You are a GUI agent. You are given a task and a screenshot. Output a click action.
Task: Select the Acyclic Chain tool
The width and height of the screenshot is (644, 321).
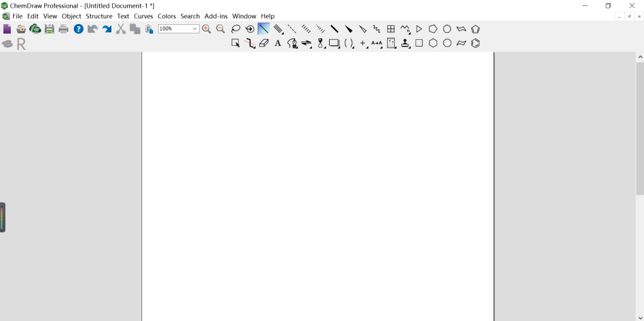tap(405, 29)
